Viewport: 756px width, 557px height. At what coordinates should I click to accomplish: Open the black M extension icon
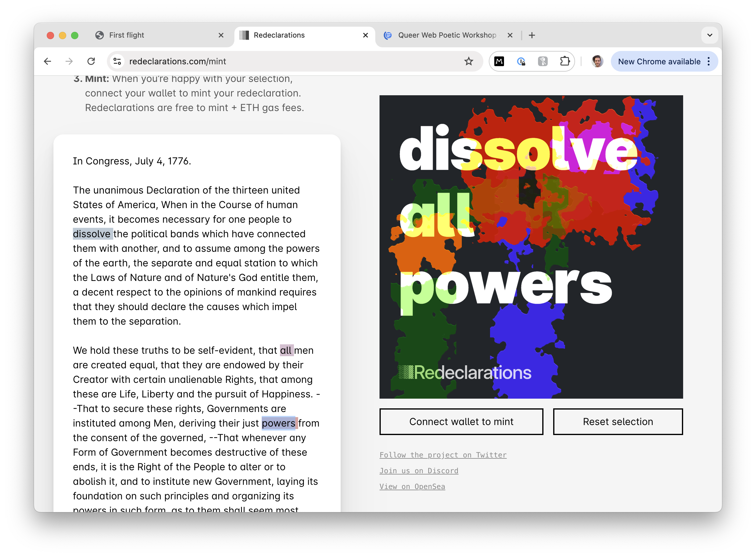click(499, 61)
